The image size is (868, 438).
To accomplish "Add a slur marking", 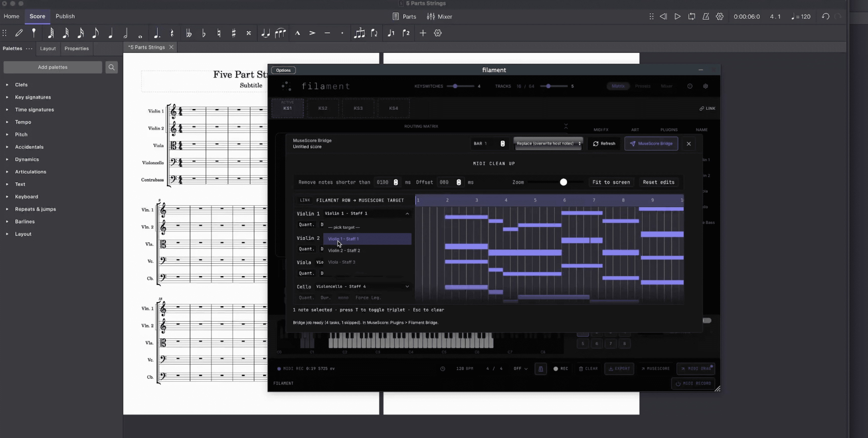I will pyautogui.click(x=280, y=33).
